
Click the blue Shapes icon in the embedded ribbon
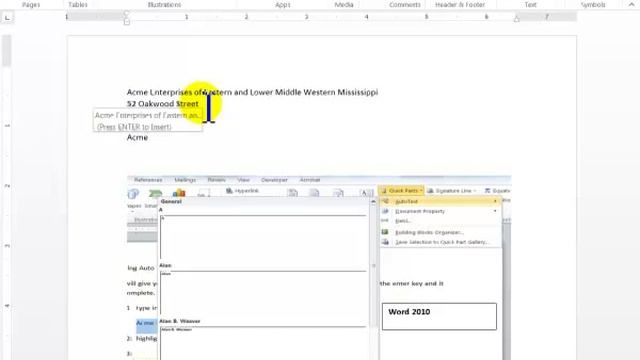133,194
